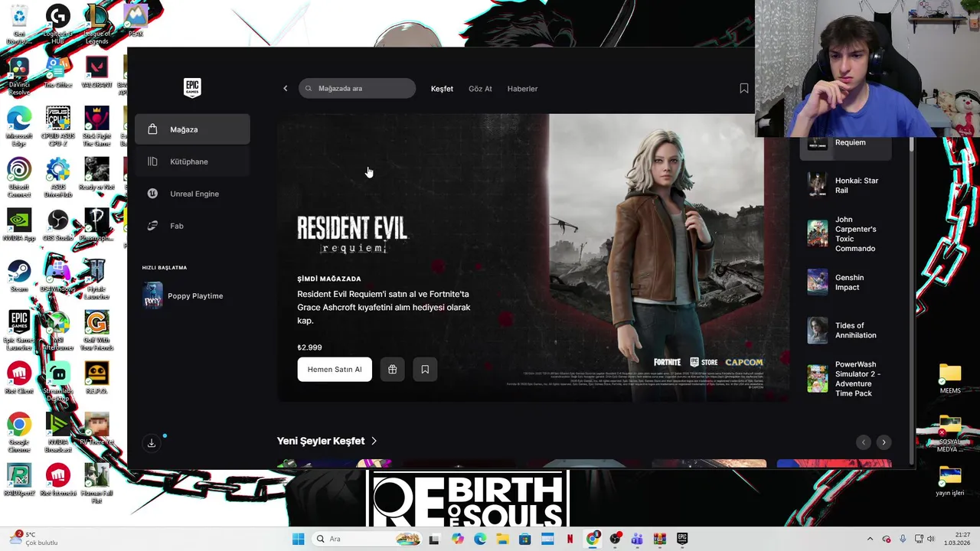Open League of Legends desktop icon
The height and width of the screenshot is (551, 980).
(96, 24)
